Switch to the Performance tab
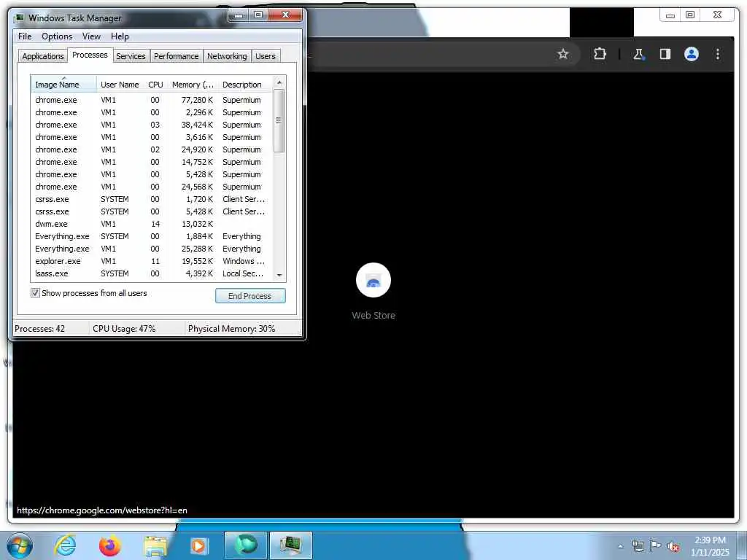747x560 pixels. tap(176, 56)
